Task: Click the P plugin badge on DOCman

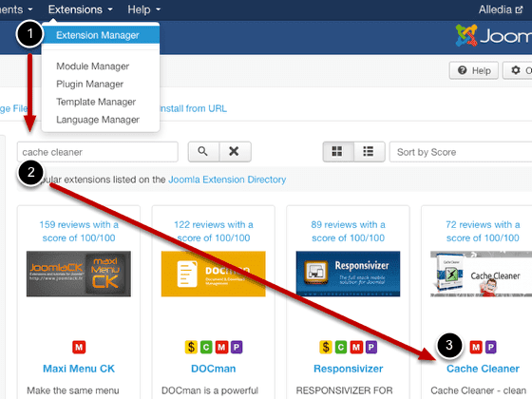Action: coord(237,347)
